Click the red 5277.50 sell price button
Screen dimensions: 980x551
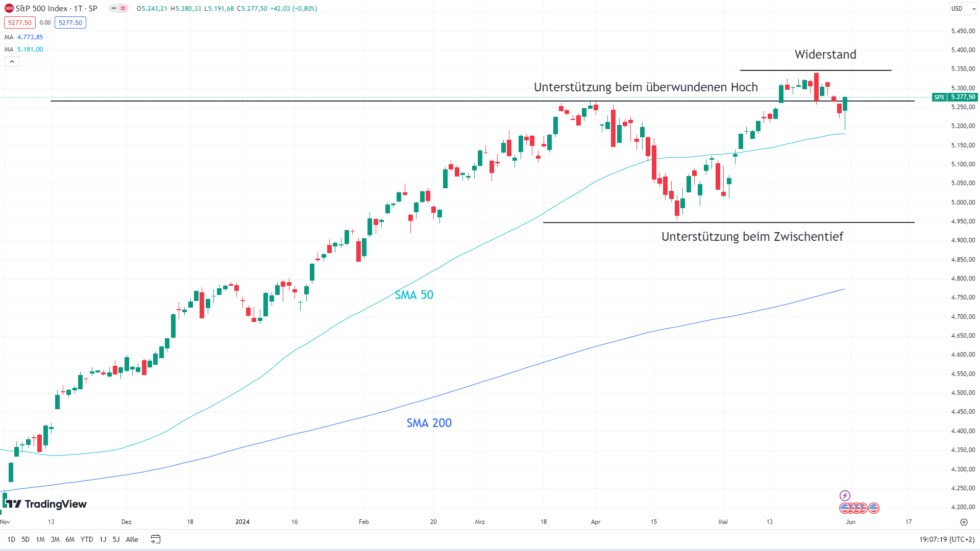[x=20, y=22]
